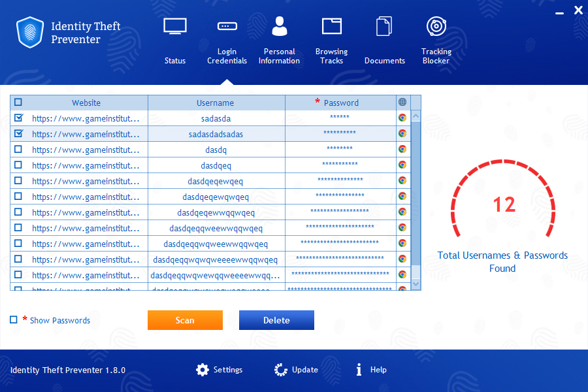Launch Update from the bottom bar
Image resolution: width=588 pixels, height=392 pixels.
point(297,369)
